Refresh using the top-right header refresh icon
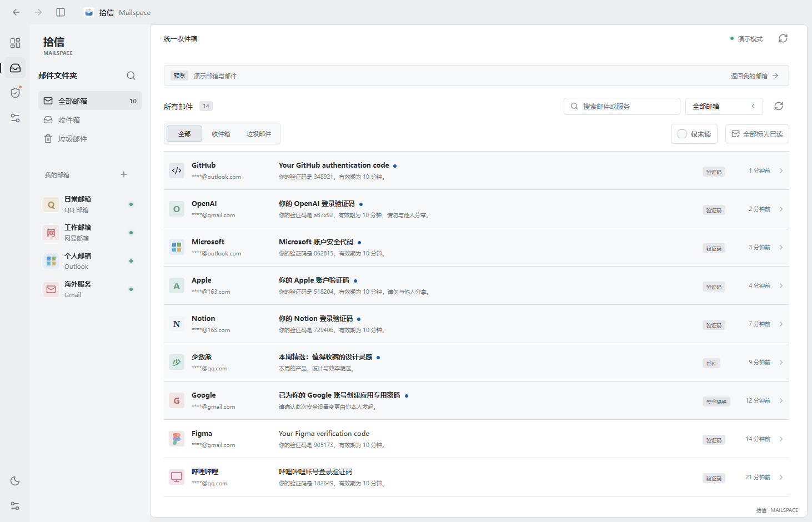 [783, 38]
